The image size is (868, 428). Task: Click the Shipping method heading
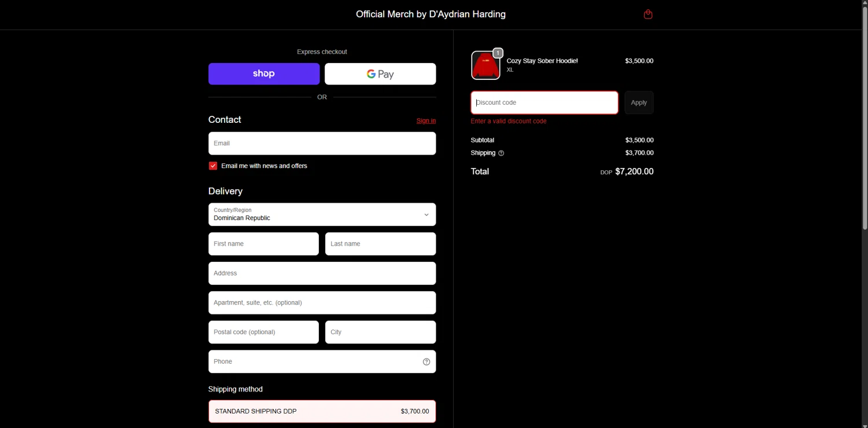coord(236,389)
